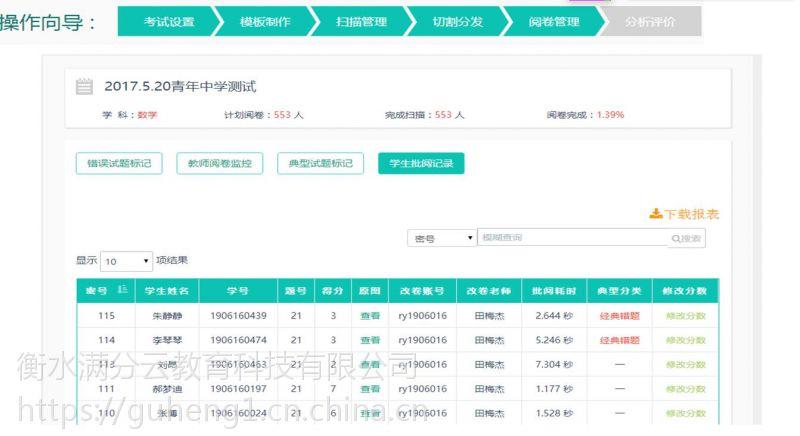Screen dimensions: 800x436
Task: Go to the 阅卷管理 wizard step
Action: pyautogui.click(x=554, y=22)
